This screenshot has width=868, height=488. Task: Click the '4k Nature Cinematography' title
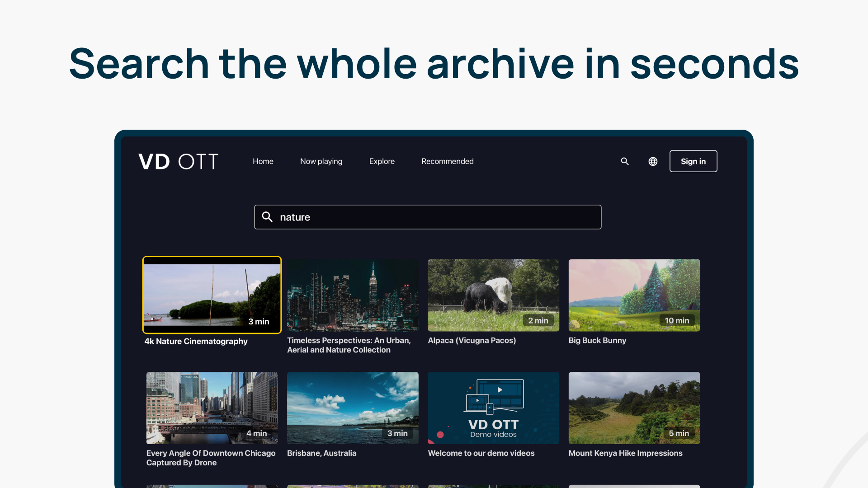click(x=196, y=341)
